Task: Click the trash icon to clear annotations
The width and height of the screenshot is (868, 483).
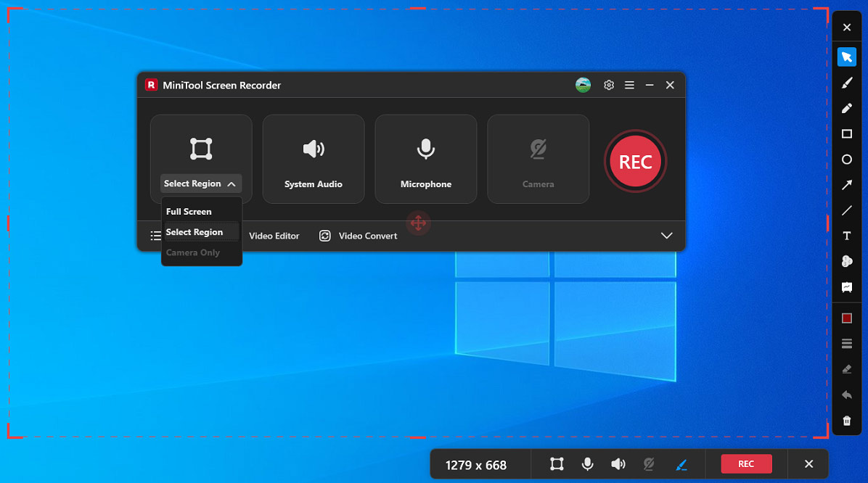Action: click(846, 421)
